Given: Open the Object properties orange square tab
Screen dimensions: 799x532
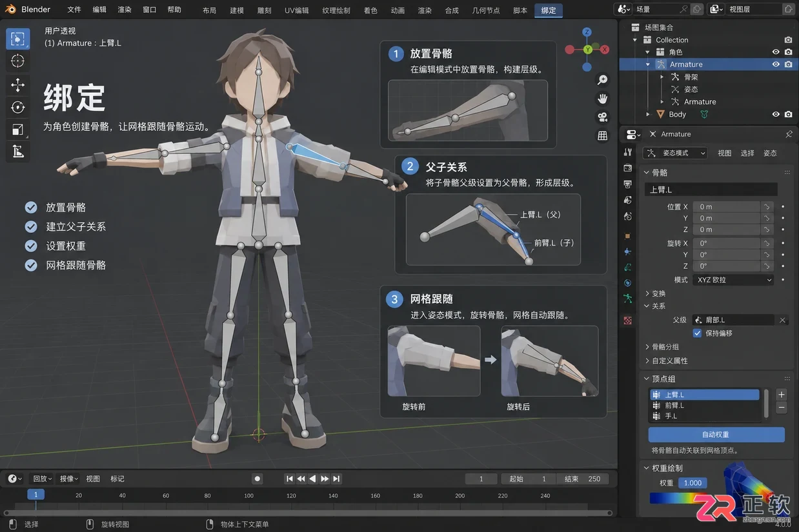Looking at the screenshot, I should pos(627,236).
